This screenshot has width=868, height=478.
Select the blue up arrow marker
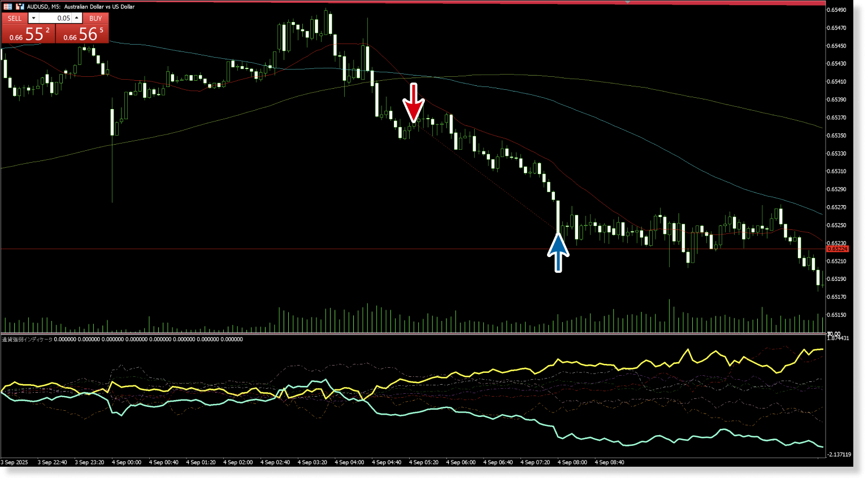click(x=558, y=253)
